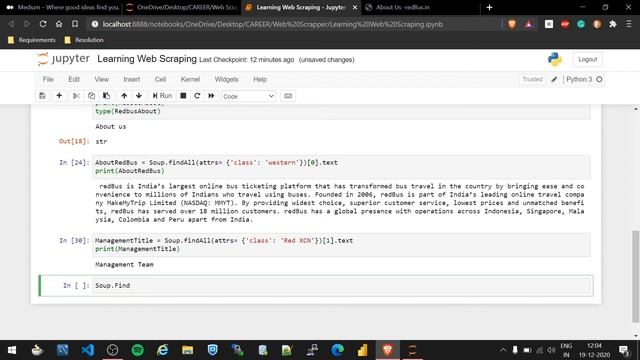Open a new browser tab with plus
Screen dimensions: 640x360
click(489, 7)
